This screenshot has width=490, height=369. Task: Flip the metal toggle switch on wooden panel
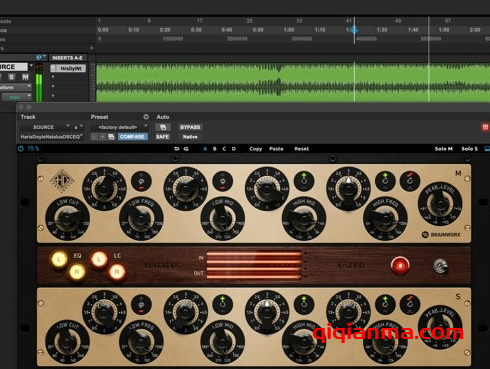(440, 266)
